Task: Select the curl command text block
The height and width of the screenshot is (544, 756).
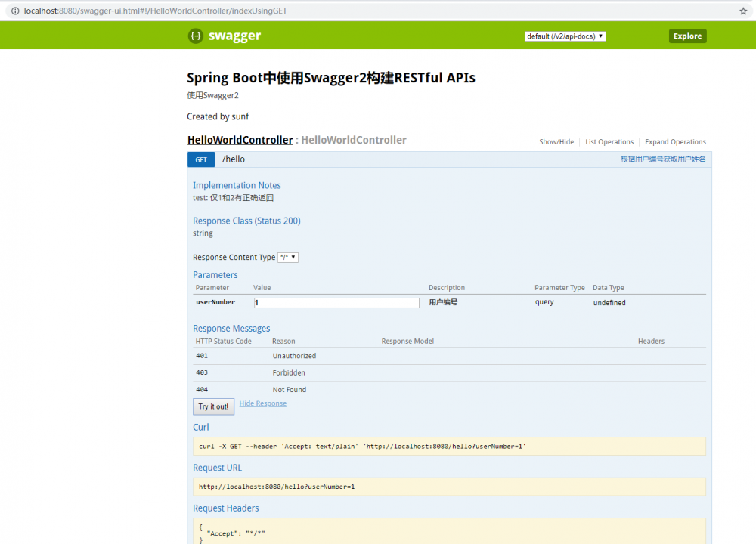Action: click(x=449, y=447)
